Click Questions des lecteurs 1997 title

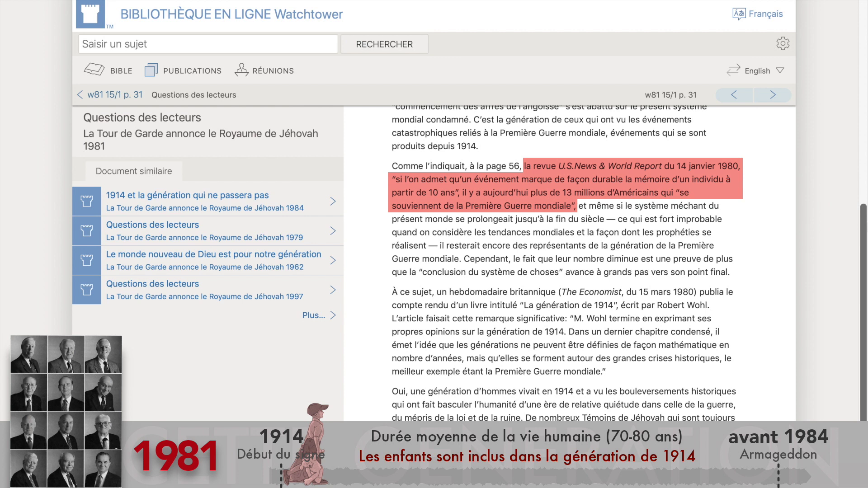tap(152, 284)
